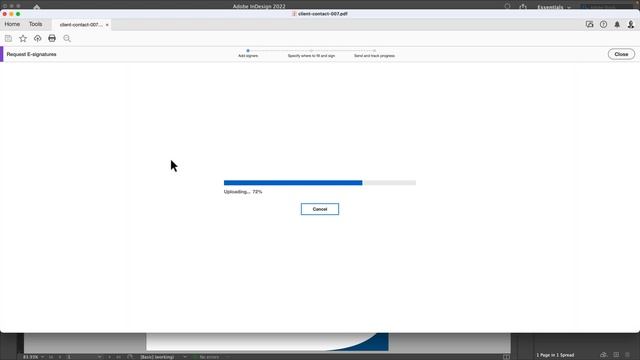
Task: Click the Uploading percentage text
Action: point(243,192)
